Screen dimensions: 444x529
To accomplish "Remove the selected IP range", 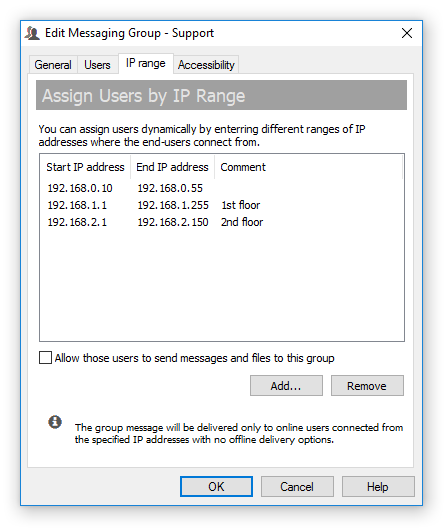I will [x=367, y=386].
